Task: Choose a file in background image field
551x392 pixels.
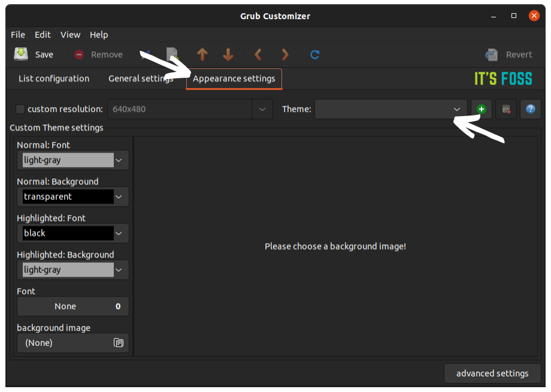Action: [73, 343]
